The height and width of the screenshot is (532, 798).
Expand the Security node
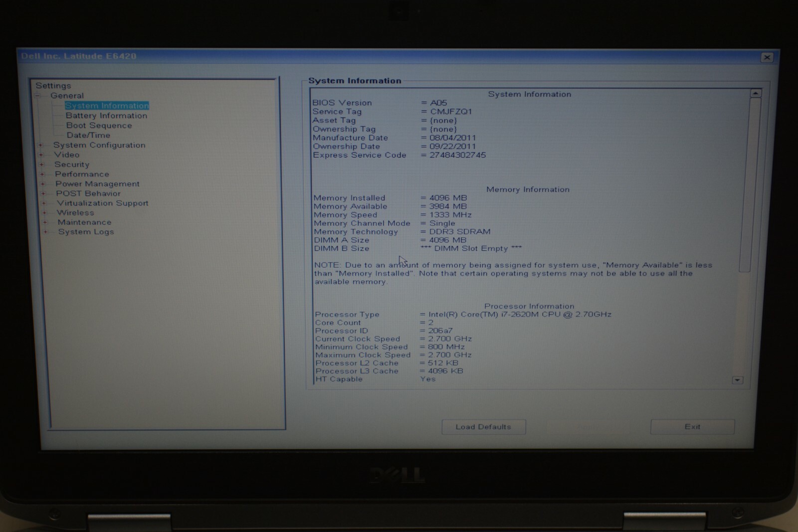point(42,165)
